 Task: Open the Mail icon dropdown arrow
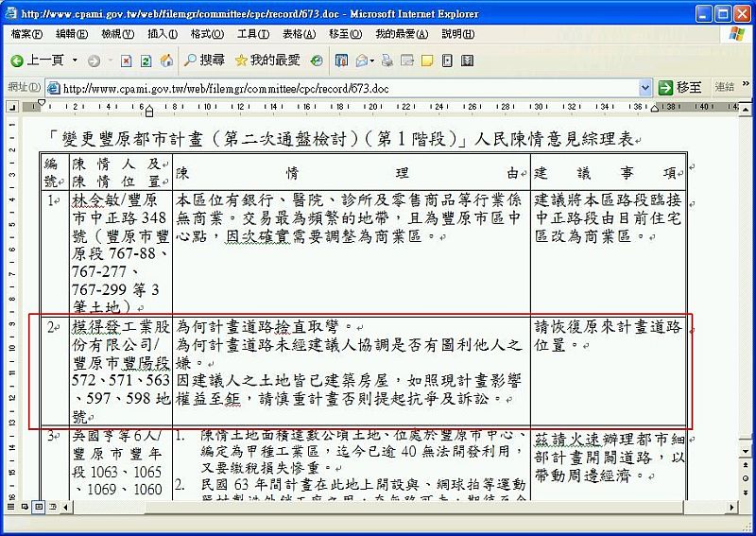372,61
